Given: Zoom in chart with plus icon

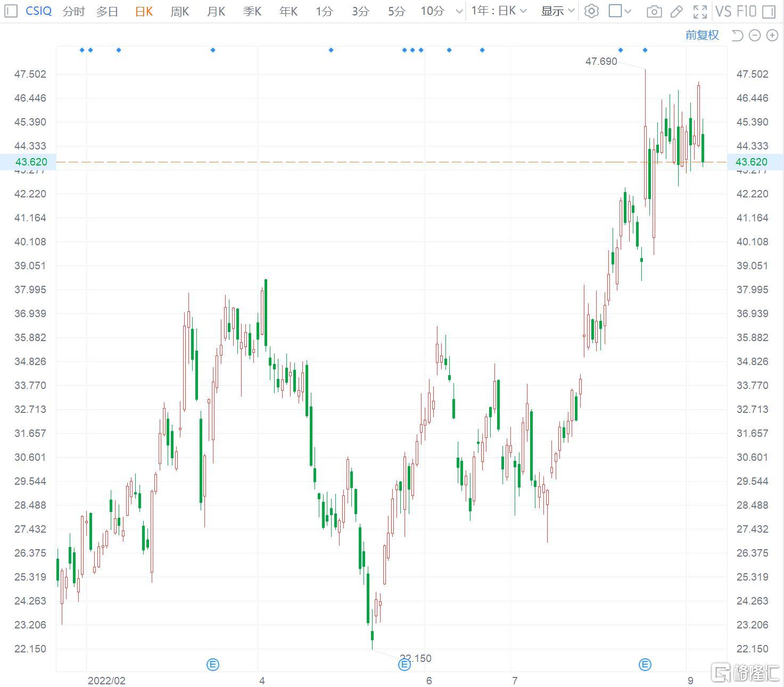Looking at the screenshot, I should pos(772,35).
